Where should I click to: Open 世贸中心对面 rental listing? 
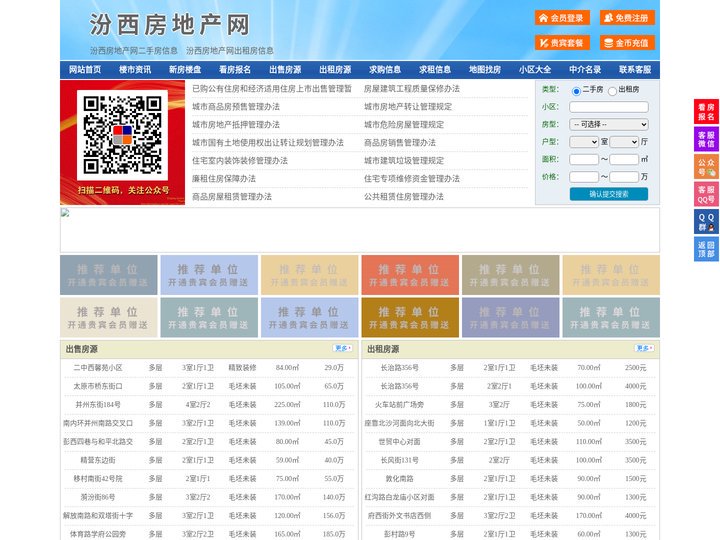399,442
